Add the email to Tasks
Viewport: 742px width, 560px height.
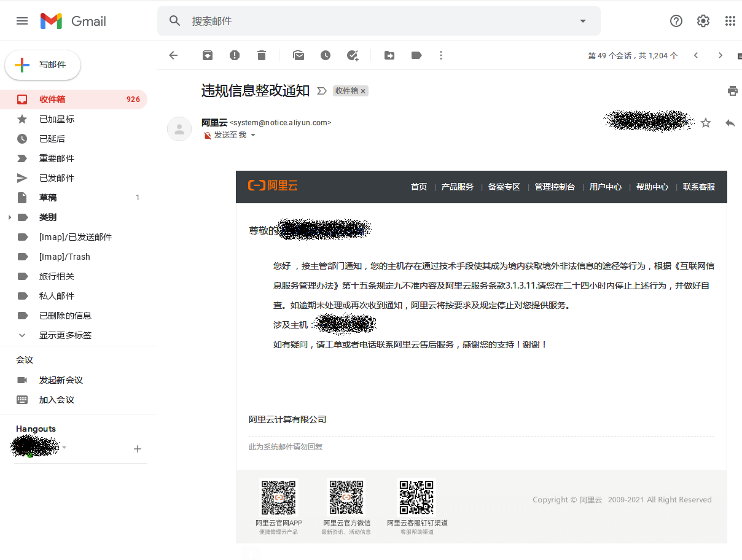pos(353,55)
